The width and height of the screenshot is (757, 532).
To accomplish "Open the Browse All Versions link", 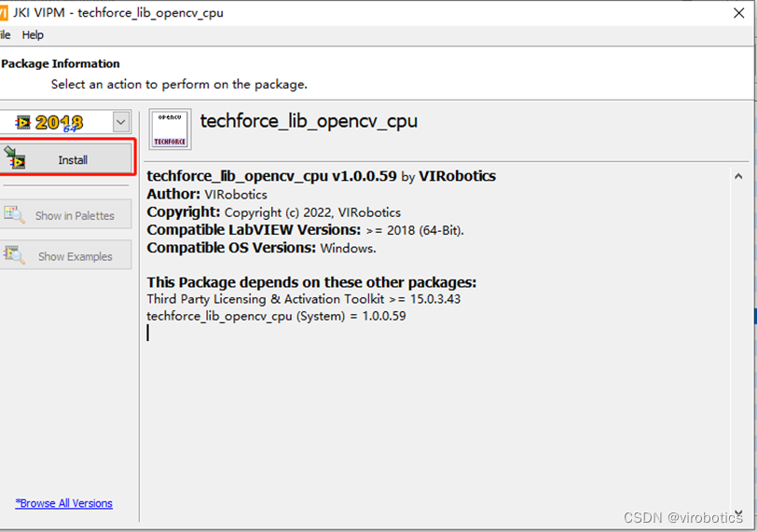I will pyautogui.click(x=63, y=503).
